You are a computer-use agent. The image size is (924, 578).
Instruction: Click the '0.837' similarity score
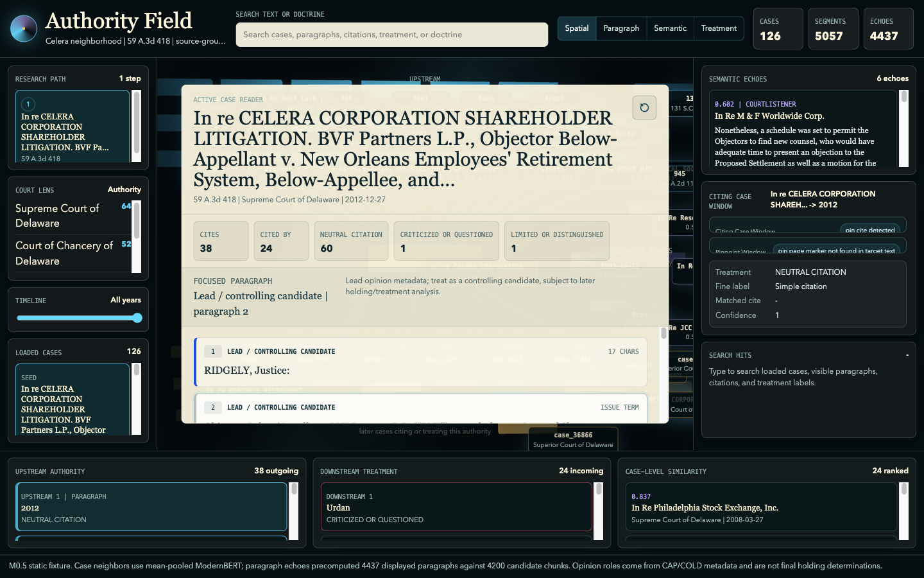tap(641, 496)
